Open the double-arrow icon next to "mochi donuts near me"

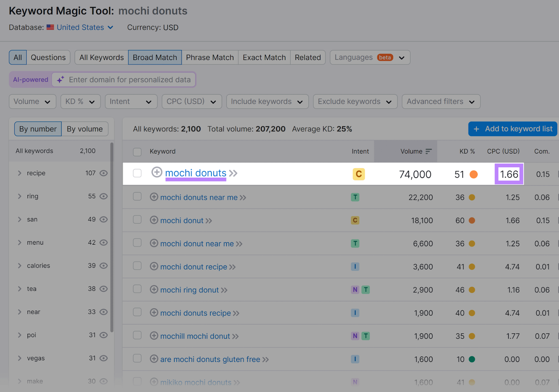tap(242, 197)
